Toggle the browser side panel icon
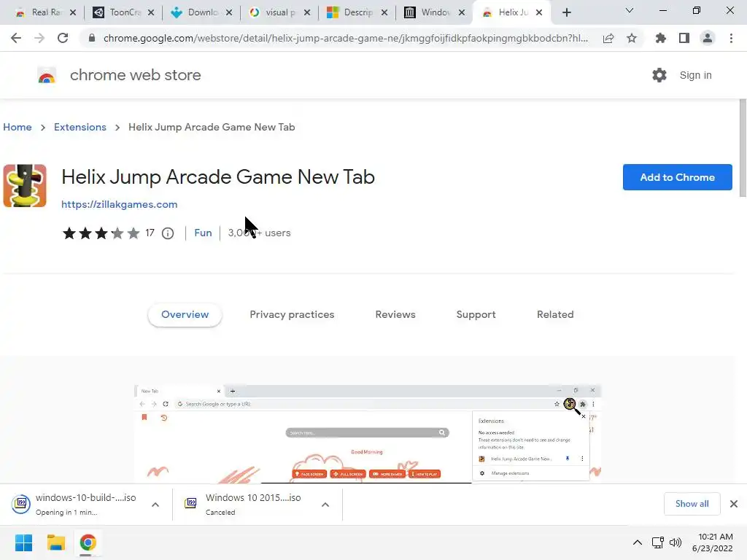747x560 pixels. point(684,38)
